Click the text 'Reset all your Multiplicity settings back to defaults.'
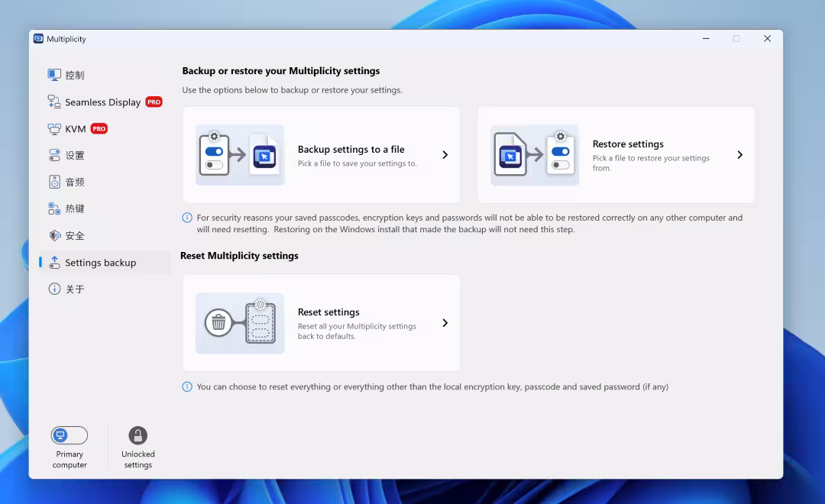Image resolution: width=825 pixels, height=504 pixels. click(357, 331)
